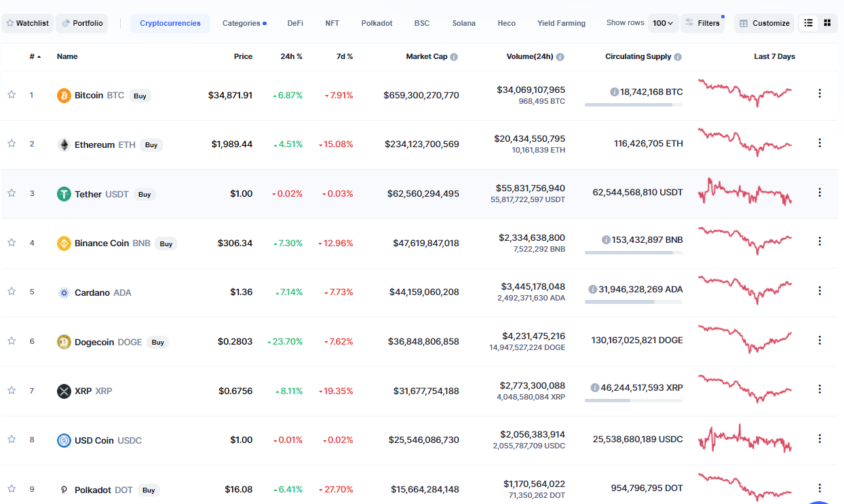844x504 pixels.
Task: Open the Portfolio button
Action: (81, 23)
